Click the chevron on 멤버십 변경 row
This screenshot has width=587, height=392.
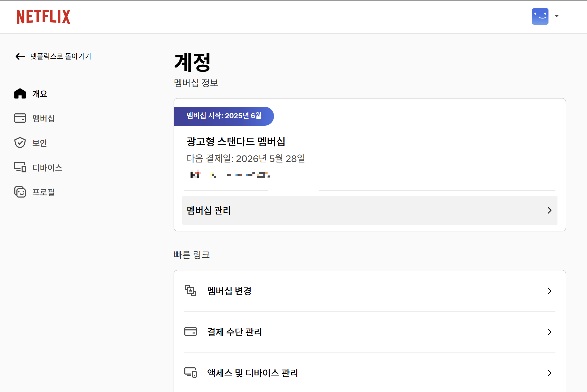(x=550, y=291)
